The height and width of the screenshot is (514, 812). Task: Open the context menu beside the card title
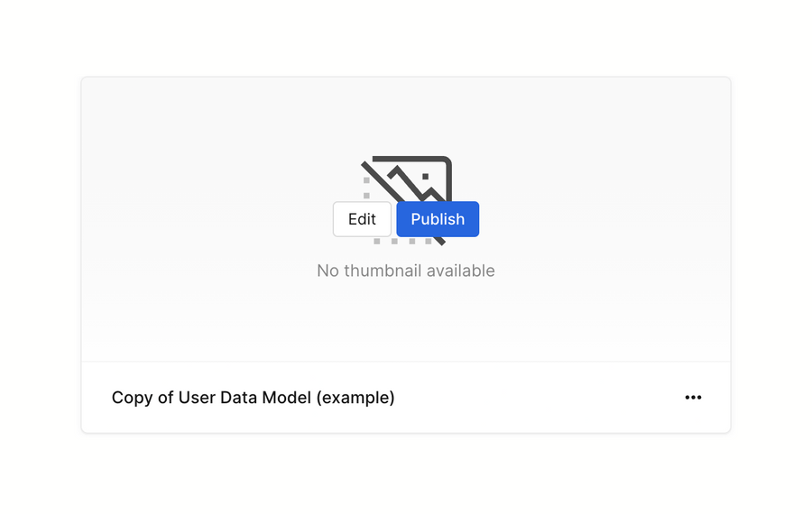pos(693,398)
